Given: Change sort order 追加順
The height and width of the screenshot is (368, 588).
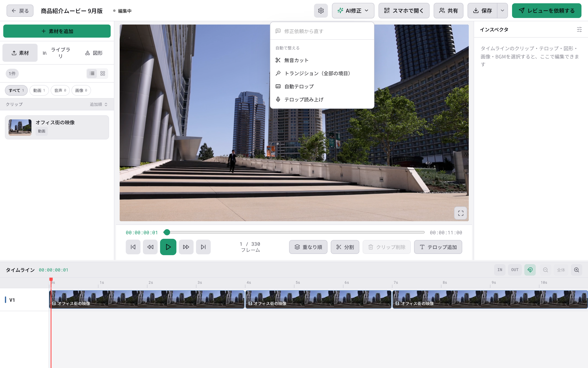Looking at the screenshot, I should [x=98, y=104].
